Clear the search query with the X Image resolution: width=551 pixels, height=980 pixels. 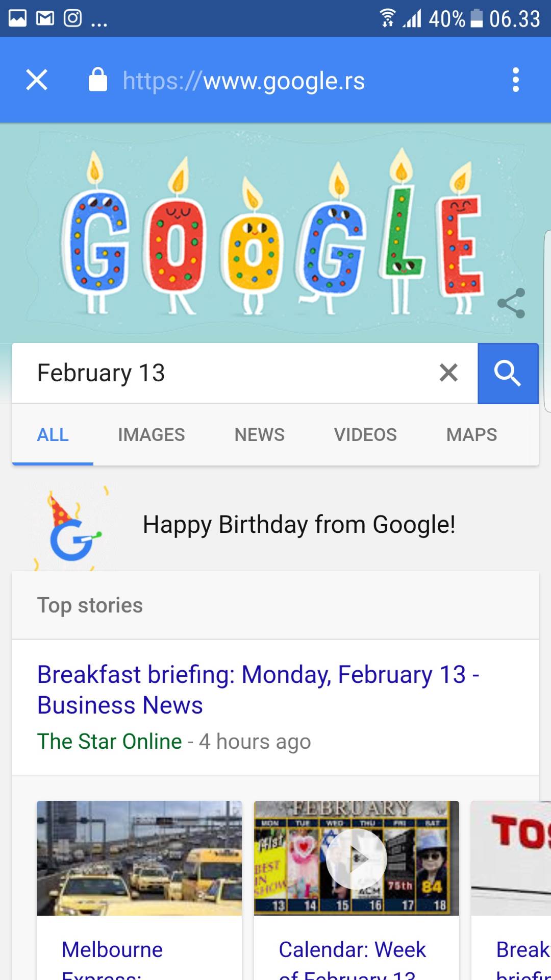448,373
